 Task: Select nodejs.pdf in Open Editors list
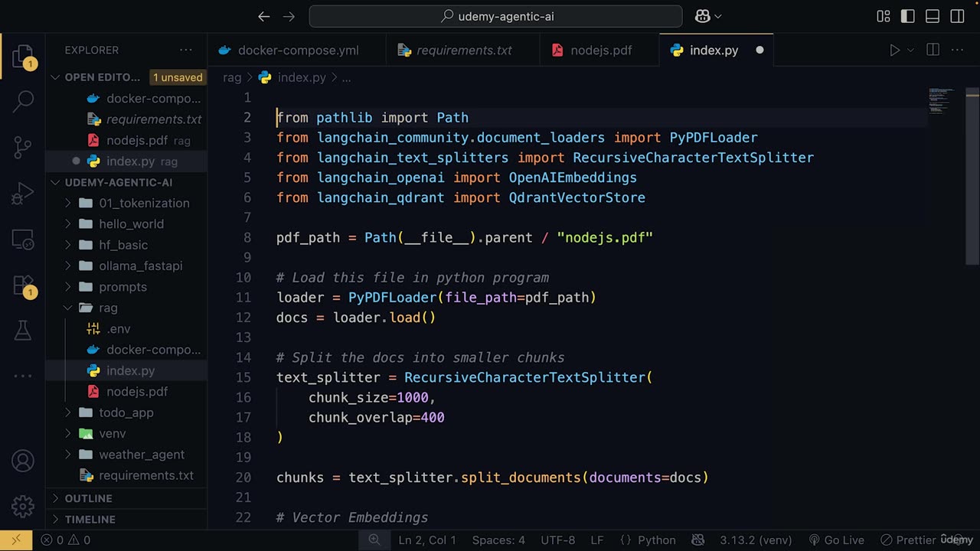click(126, 140)
